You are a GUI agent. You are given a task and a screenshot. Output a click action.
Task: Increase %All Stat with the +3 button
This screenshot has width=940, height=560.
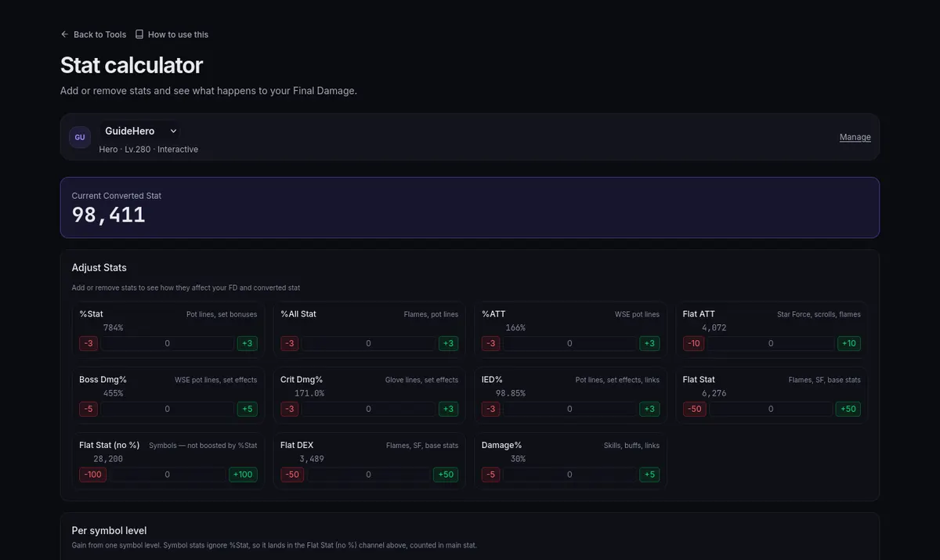[448, 343]
